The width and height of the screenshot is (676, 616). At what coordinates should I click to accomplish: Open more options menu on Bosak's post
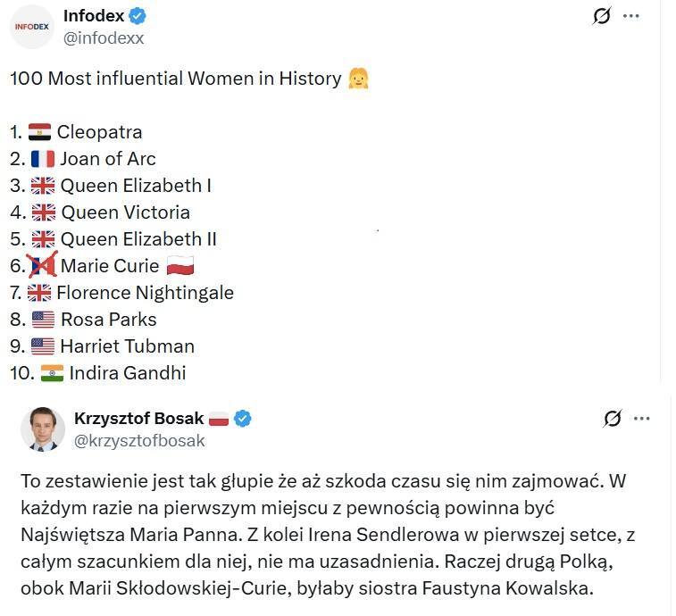point(642,418)
